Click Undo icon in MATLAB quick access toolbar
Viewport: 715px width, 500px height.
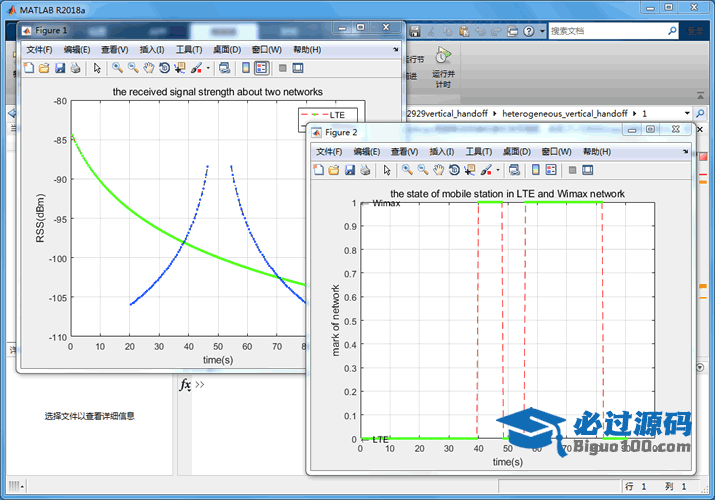tap(480, 31)
